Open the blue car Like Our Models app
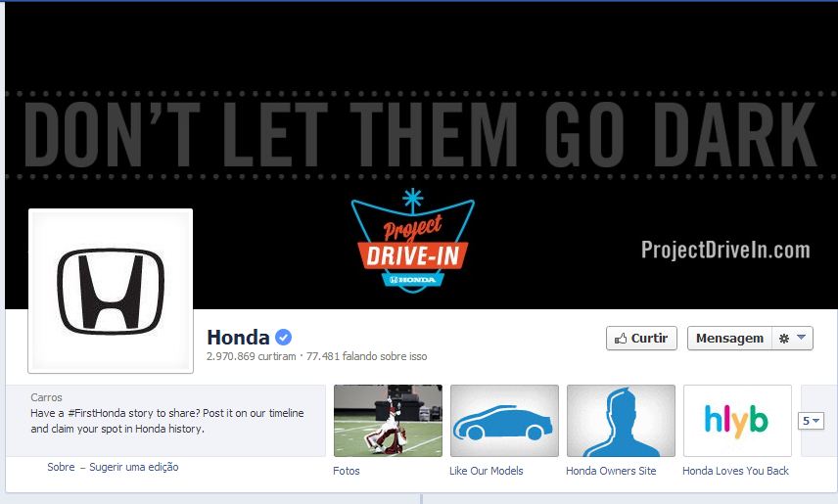The width and height of the screenshot is (838, 504). click(x=504, y=421)
